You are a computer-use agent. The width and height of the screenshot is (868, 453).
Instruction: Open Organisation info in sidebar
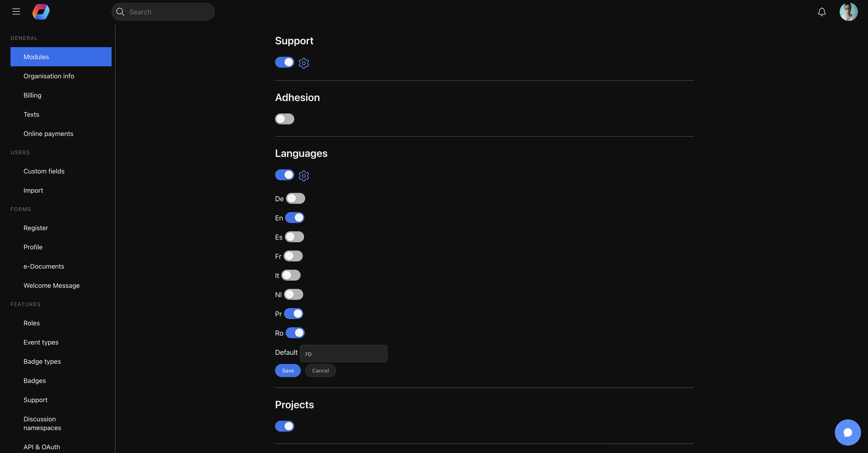pos(49,76)
